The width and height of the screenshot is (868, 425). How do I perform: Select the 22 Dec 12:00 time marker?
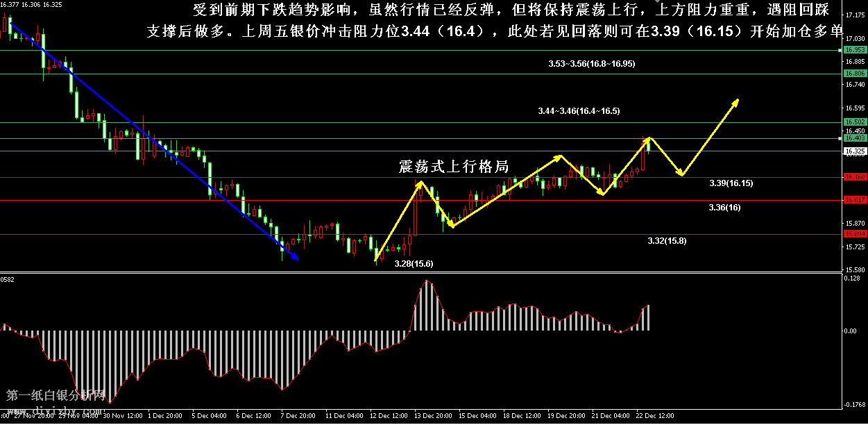coord(656,416)
